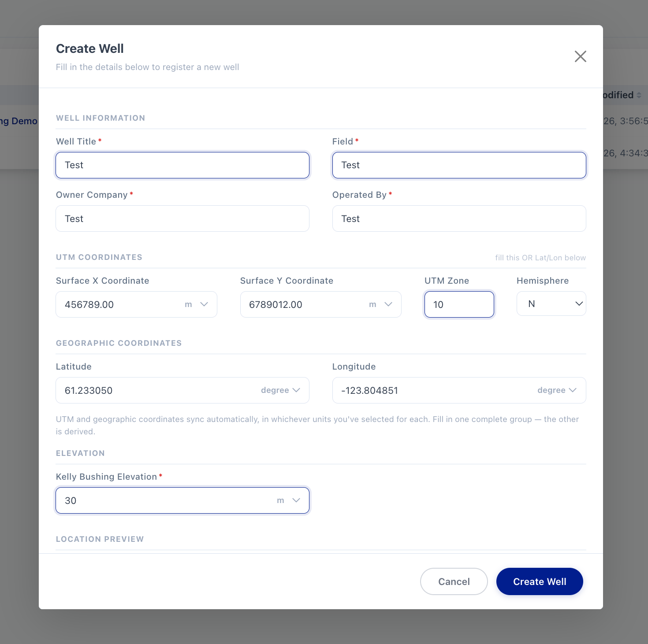Click the 'Location Preview' section heading

[x=100, y=539]
